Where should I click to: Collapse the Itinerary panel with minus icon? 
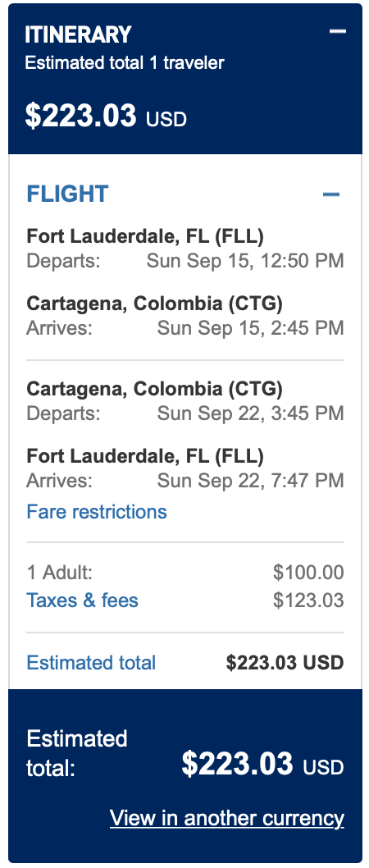coord(338,31)
